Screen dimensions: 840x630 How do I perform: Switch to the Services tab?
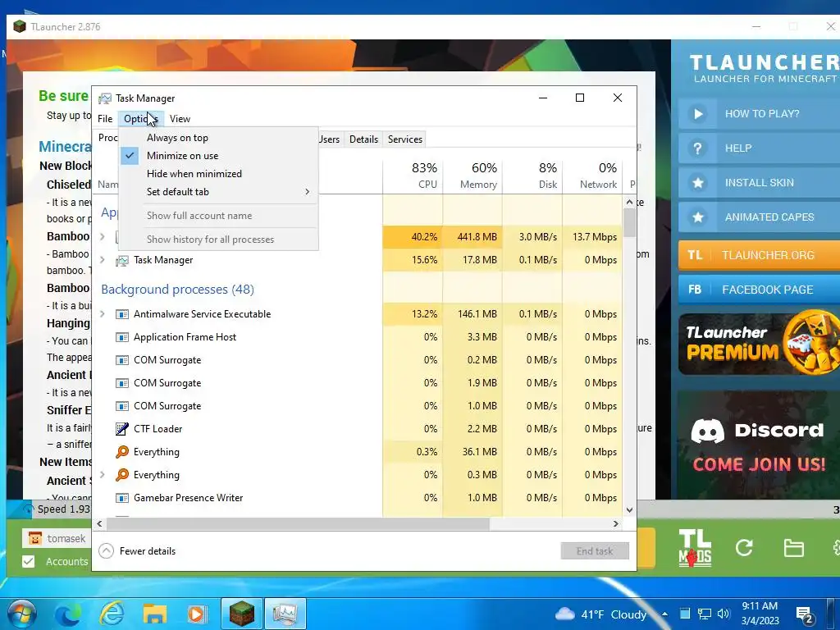point(405,139)
